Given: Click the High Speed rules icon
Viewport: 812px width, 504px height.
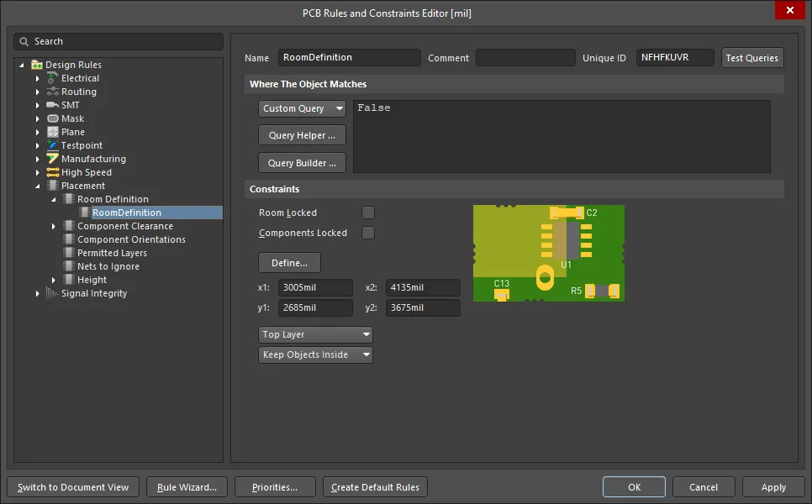Looking at the screenshot, I should coord(52,172).
